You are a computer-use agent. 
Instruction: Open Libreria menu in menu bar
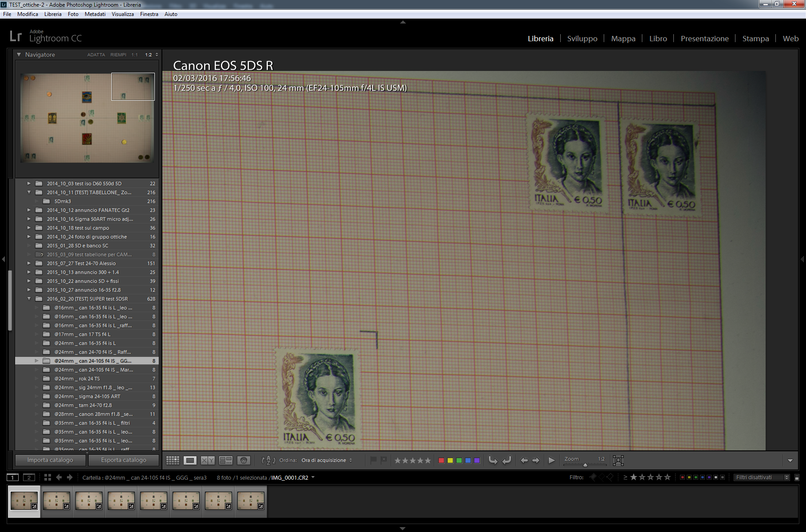pos(53,14)
